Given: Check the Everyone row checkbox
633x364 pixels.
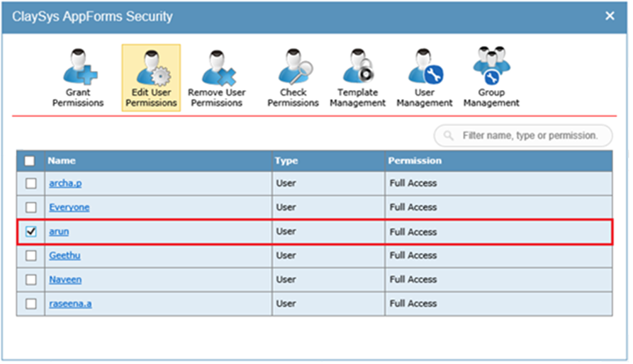Looking at the screenshot, I should pyautogui.click(x=30, y=207).
